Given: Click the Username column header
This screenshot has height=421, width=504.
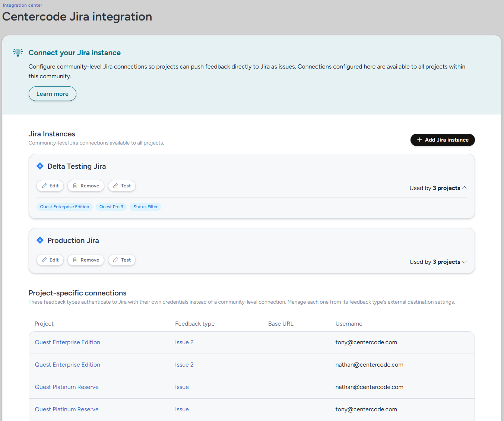Looking at the screenshot, I should 349,324.
